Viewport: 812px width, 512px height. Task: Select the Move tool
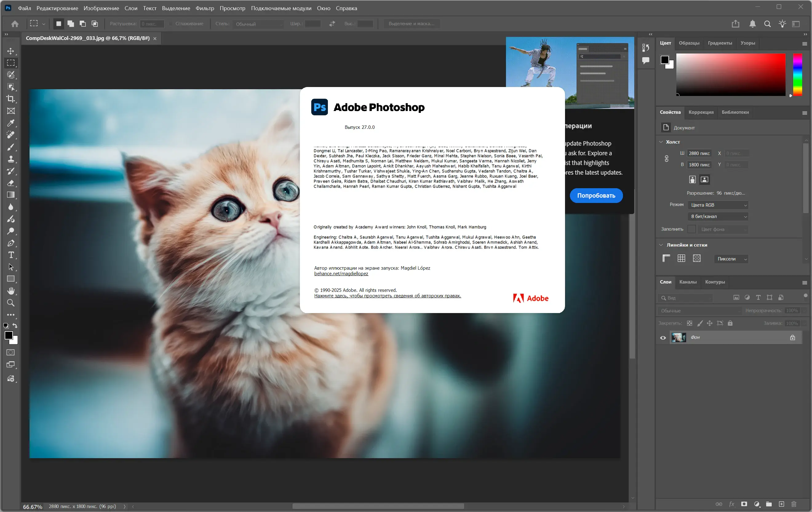[11, 51]
